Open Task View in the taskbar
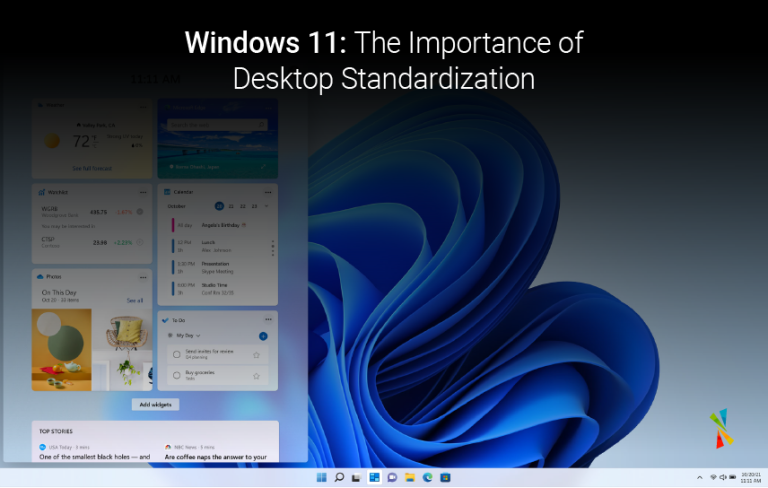Screen dimensions: 768x488 coord(357,477)
